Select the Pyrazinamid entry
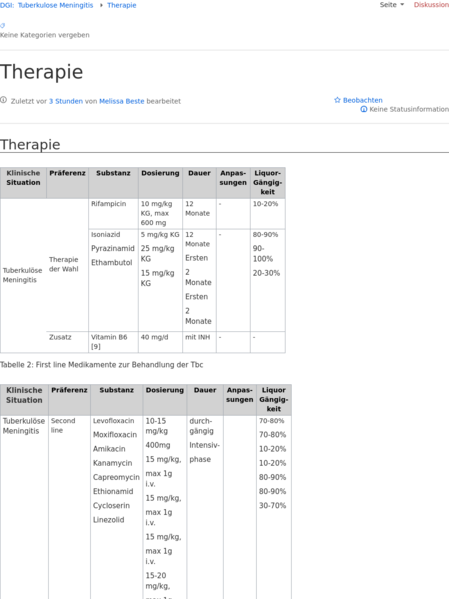 coord(113,248)
